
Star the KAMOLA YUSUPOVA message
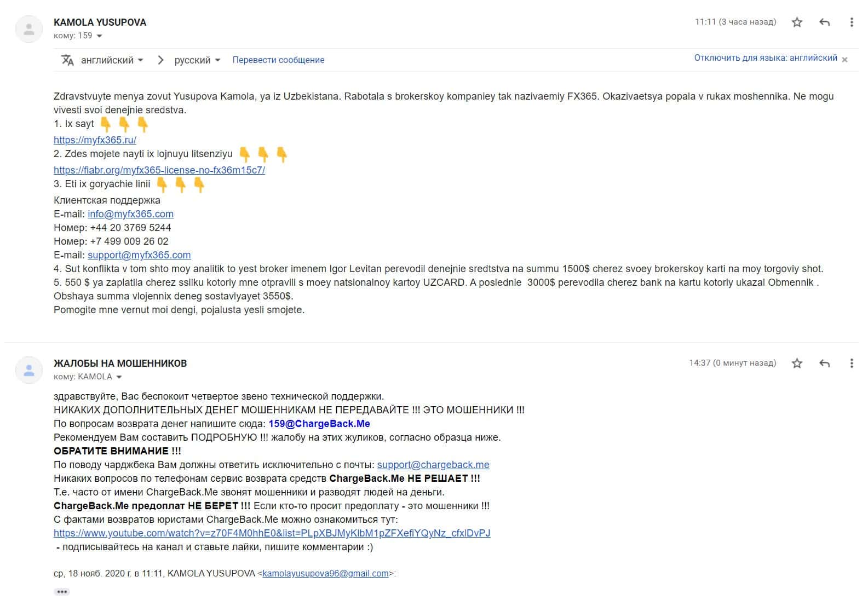[797, 22]
